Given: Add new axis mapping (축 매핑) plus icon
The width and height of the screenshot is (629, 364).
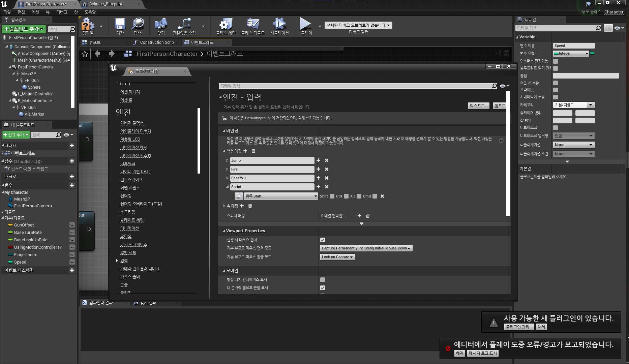Looking at the screenshot, I should [242, 206].
